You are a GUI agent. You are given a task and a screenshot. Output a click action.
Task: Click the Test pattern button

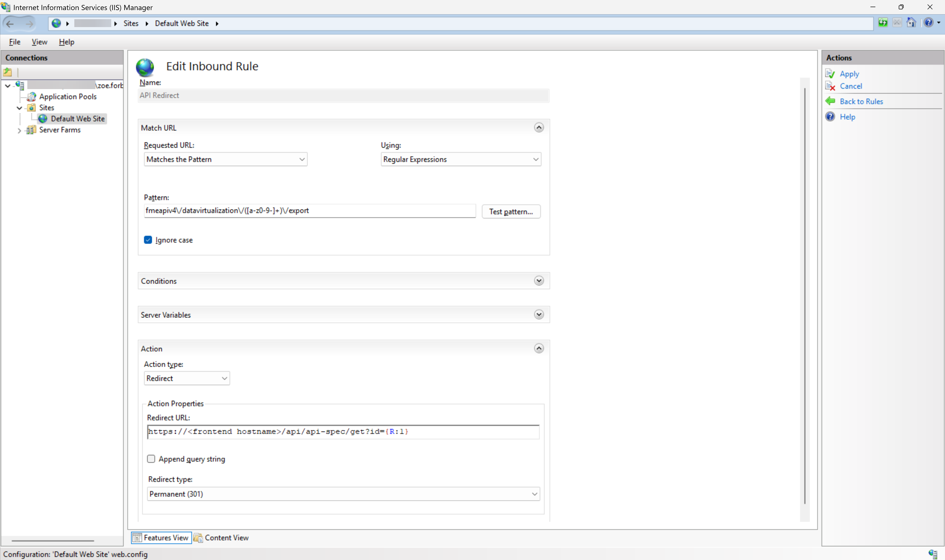click(x=511, y=212)
